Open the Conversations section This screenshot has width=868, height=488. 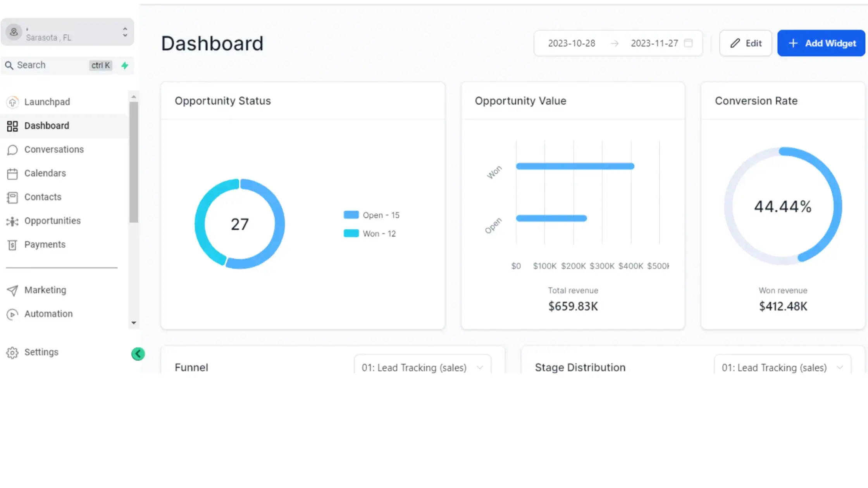click(x=53, y=149)
